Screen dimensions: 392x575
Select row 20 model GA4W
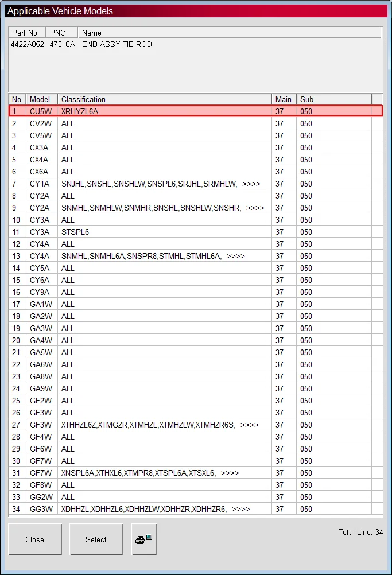41,340
